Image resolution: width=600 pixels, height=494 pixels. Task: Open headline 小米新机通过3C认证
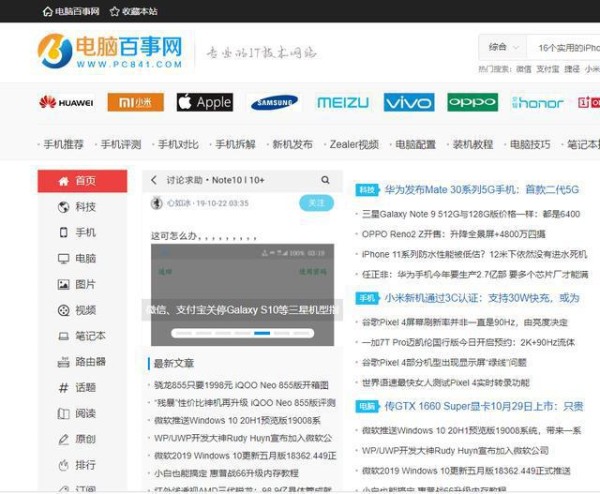point(482,298)
